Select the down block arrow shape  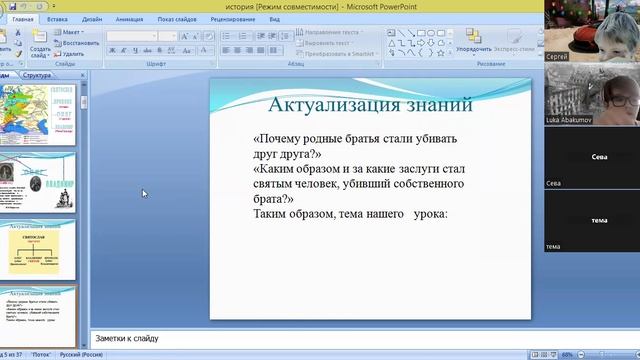pos(431,43)
